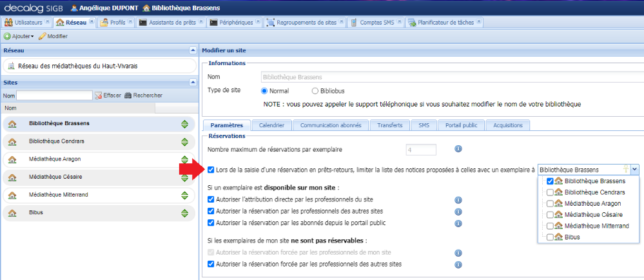Close the Regroupements de sites tab
Image resolution: width=644 pixels, height=280 pixels.
[x=341, y=21]
